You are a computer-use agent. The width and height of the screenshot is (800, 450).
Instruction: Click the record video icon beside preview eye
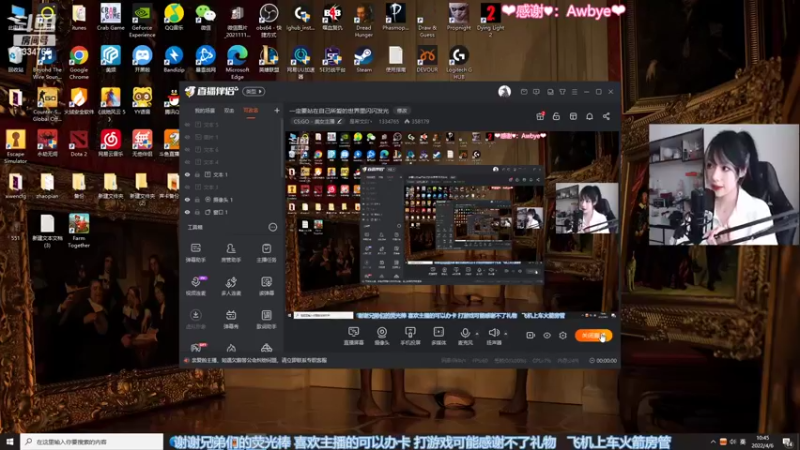[531, 335]
